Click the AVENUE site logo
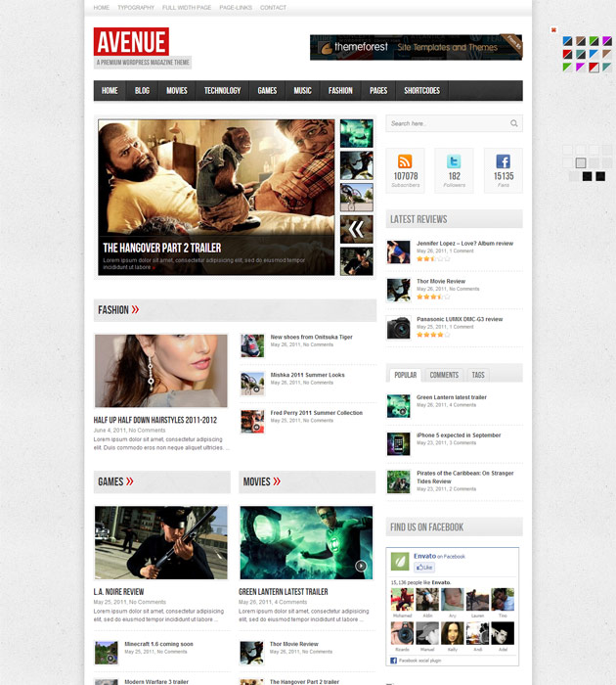The image size is (616, 685). pyautogui.click(x=131, y=41)
